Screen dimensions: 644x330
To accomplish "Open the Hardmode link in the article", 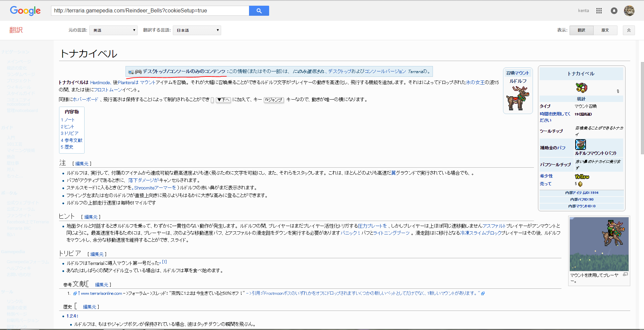I will click(101, 82).
